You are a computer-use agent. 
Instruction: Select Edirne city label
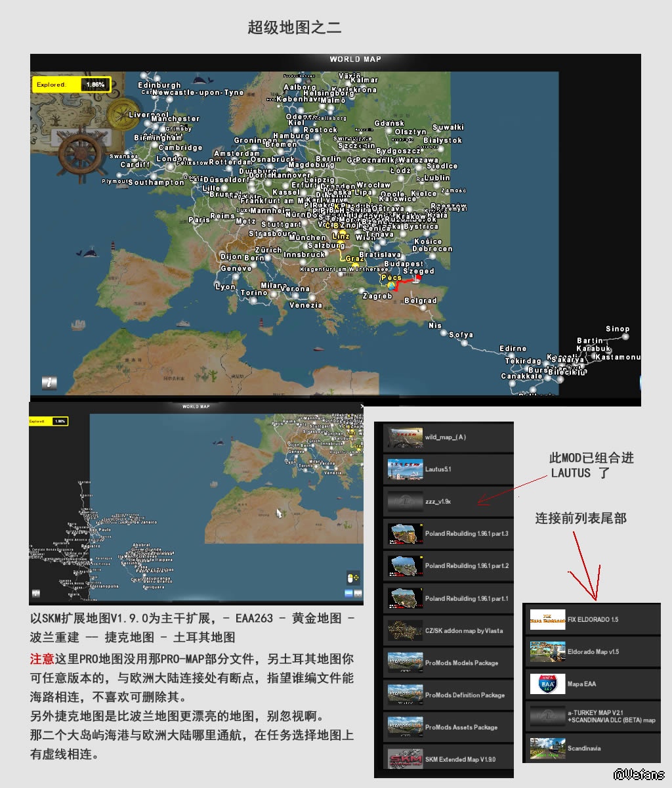click(513, 349)
